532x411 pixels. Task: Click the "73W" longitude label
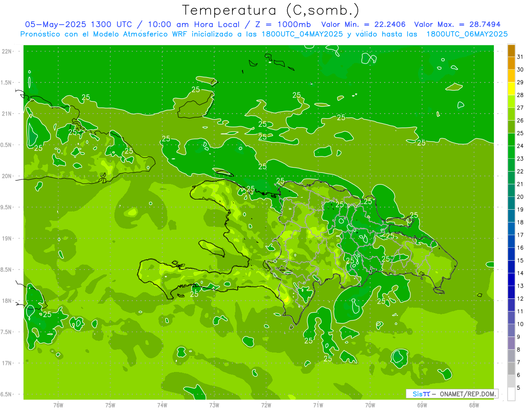click(x=214, y=405)
